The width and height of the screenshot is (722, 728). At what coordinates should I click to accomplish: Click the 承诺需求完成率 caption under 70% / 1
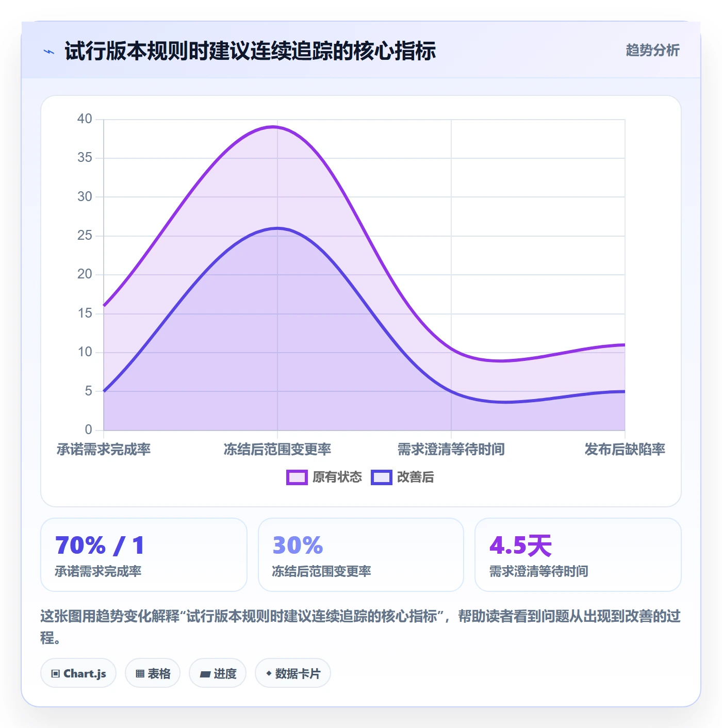click(x=98, y=571)
